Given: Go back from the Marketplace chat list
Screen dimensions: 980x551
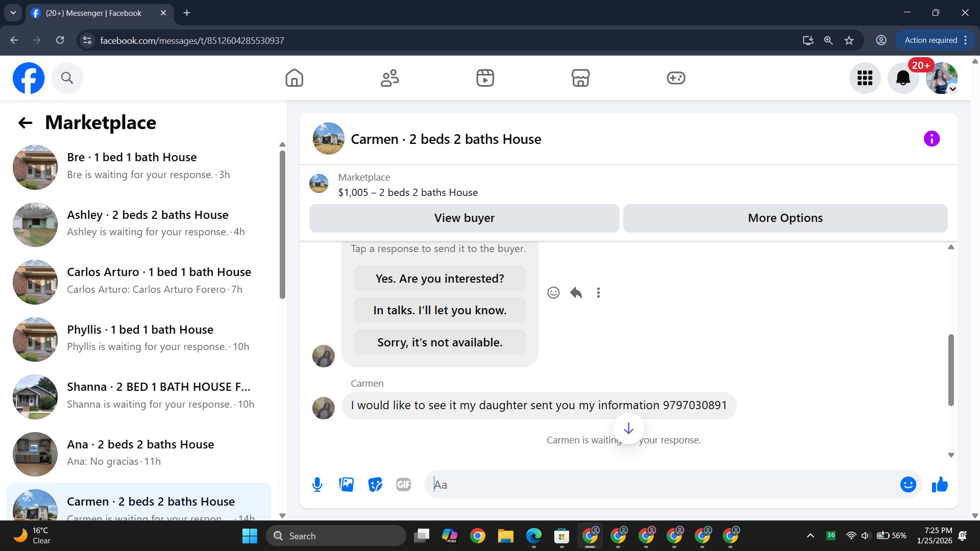Looking at the screenshot, I should (x=25, y=123).
